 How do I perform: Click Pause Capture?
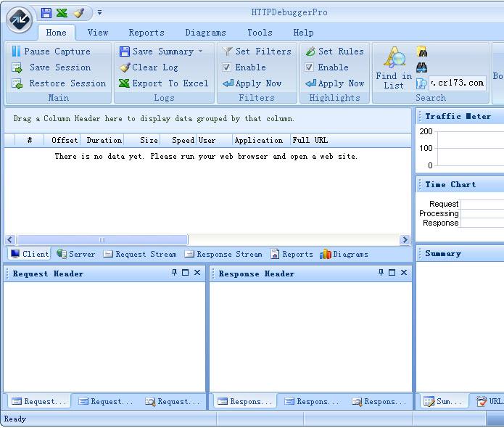51,51
